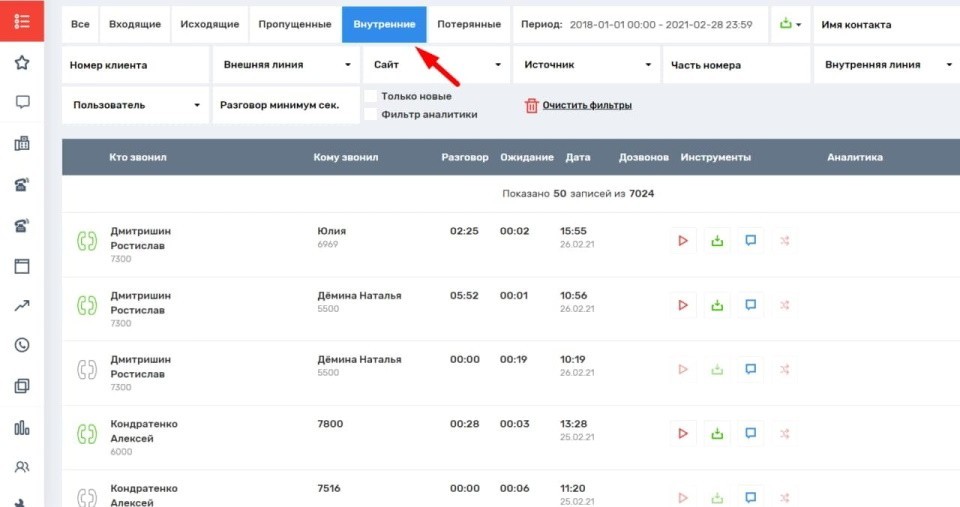Open the chat bubble icon in sidebar

click(x=22, y=101)
